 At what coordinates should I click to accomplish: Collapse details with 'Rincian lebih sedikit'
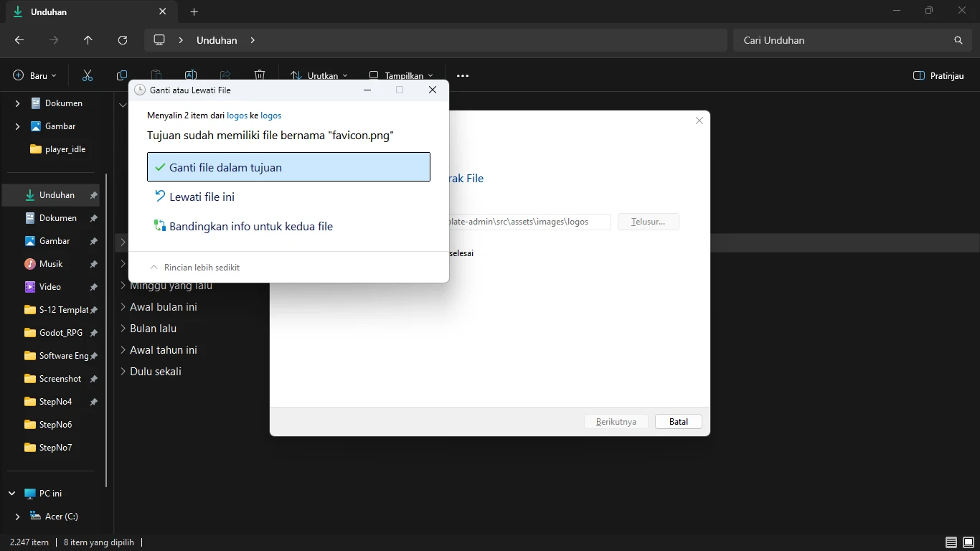coord(201,268)
